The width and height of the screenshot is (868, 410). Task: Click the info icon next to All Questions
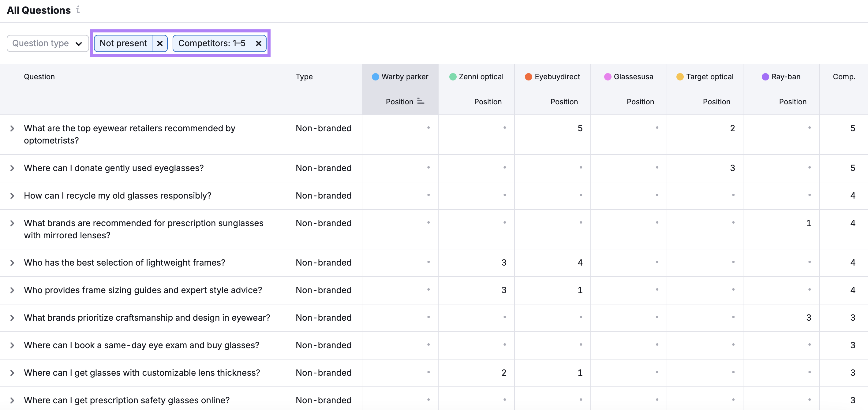(78, 9)
